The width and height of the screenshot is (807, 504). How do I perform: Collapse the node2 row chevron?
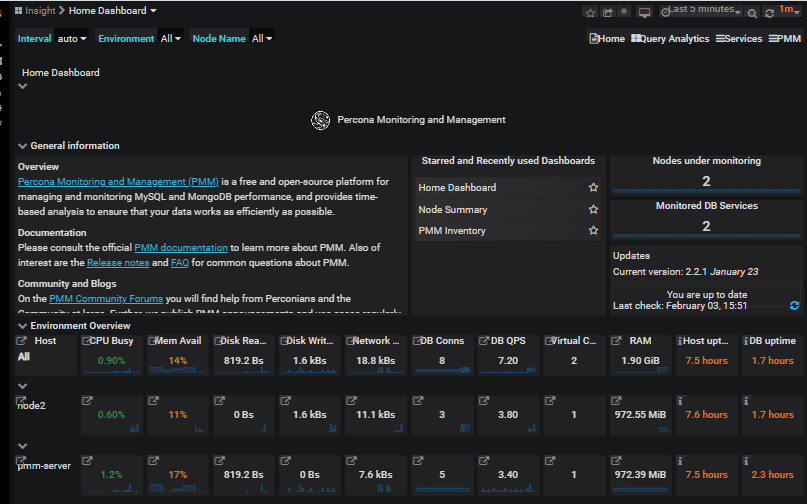[x=22, y=386]
